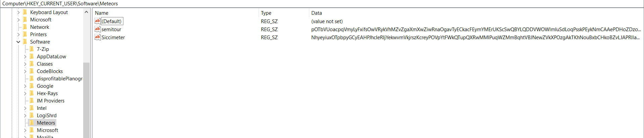Image resolution: width=644 pixels, height=138 pixels.
Task: Click the 7-Zip folder icon
Action: (32, 49)
